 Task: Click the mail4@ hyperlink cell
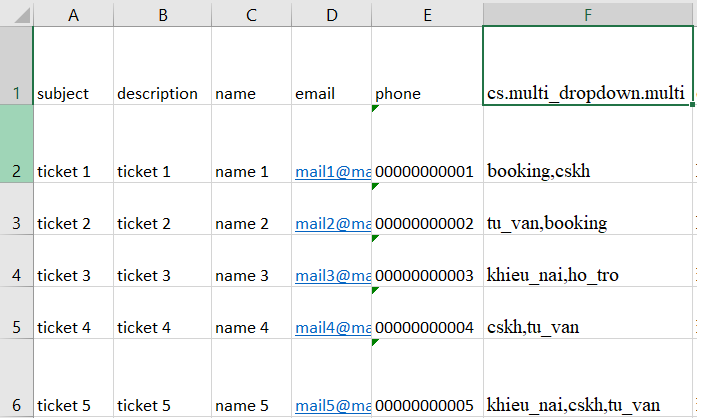coord(332,327)
